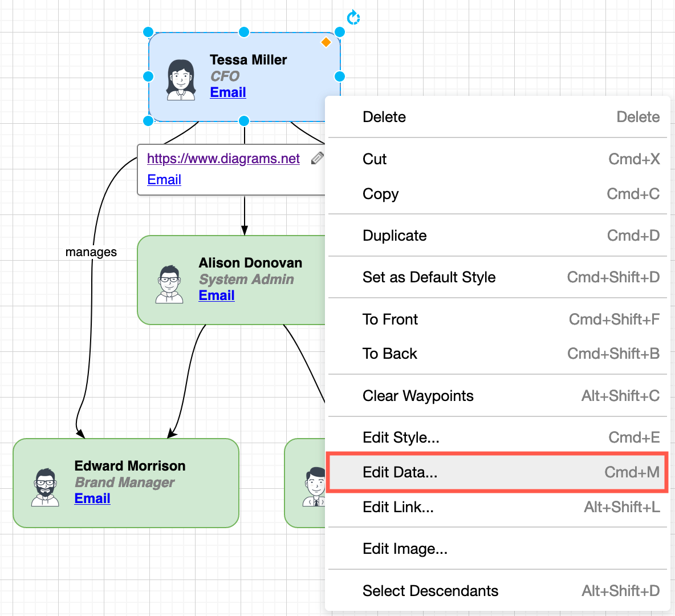Click the Email link on Tessa Miller's card

point(227,92)
